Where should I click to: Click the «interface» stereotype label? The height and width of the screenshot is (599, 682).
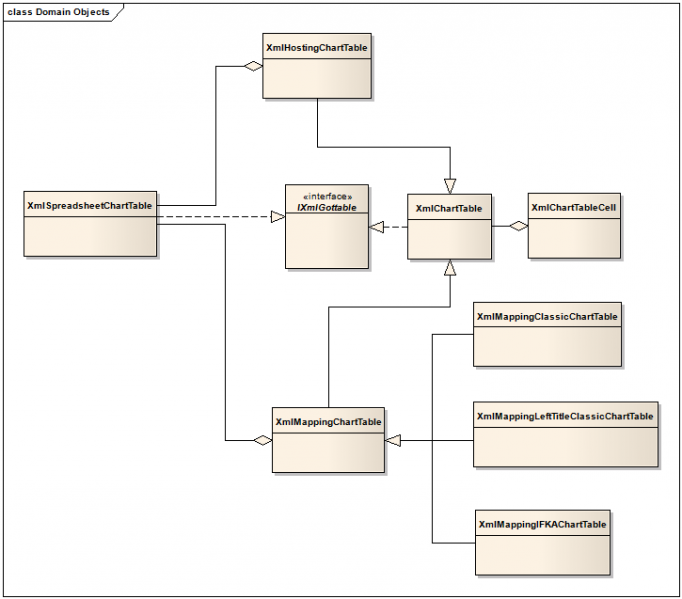(326, 195)
